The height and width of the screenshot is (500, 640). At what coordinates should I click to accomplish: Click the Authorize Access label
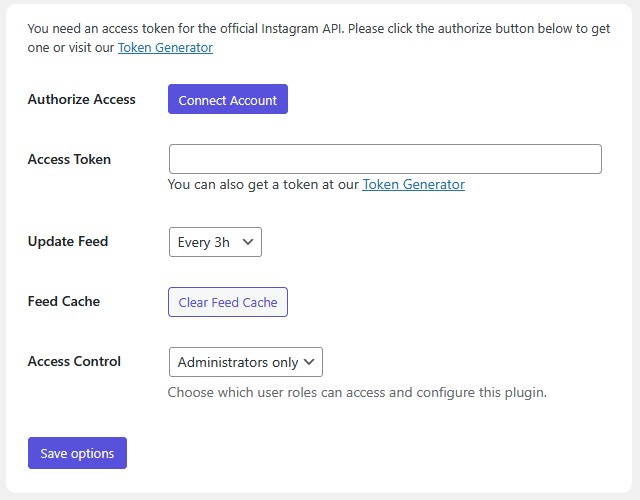tap(81, 99)
